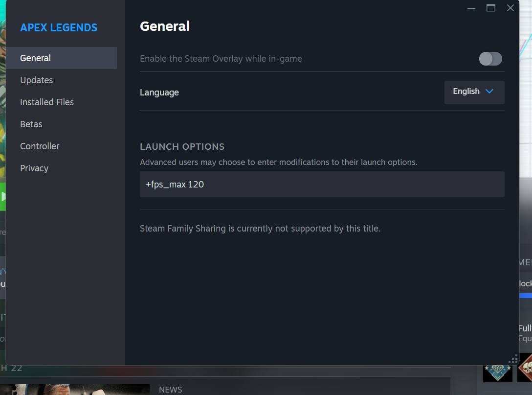The height and width of the screenshot is (395, 532).
Task: Click the APEX LEGENDS title heading
Action: pos(59,27)
